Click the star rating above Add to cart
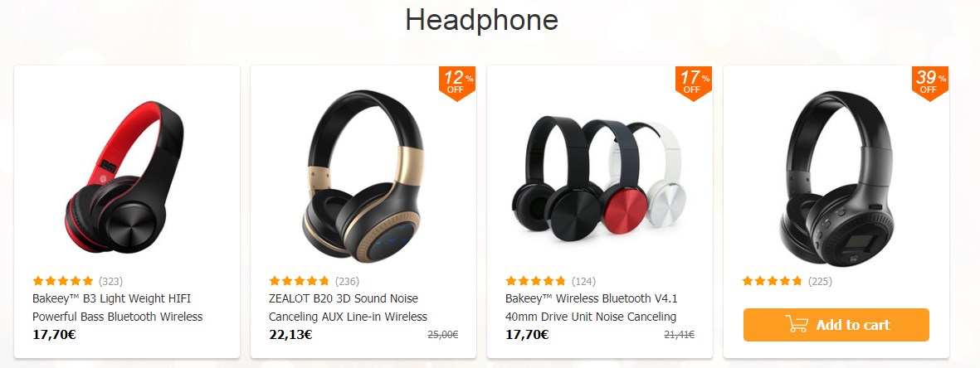Screen dimensions: 980x368 pyautogui.click(x=772, y=281)
